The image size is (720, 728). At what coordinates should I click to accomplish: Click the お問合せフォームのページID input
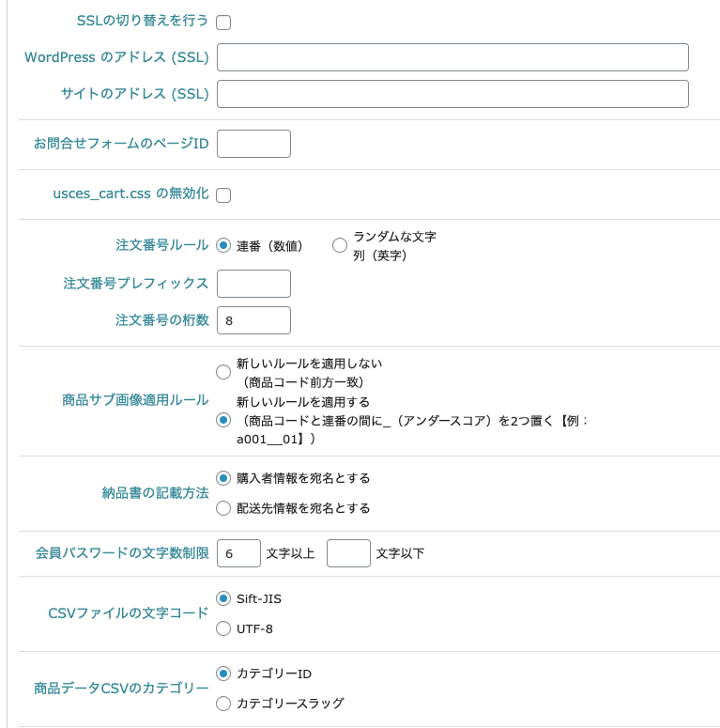[253, 144]
